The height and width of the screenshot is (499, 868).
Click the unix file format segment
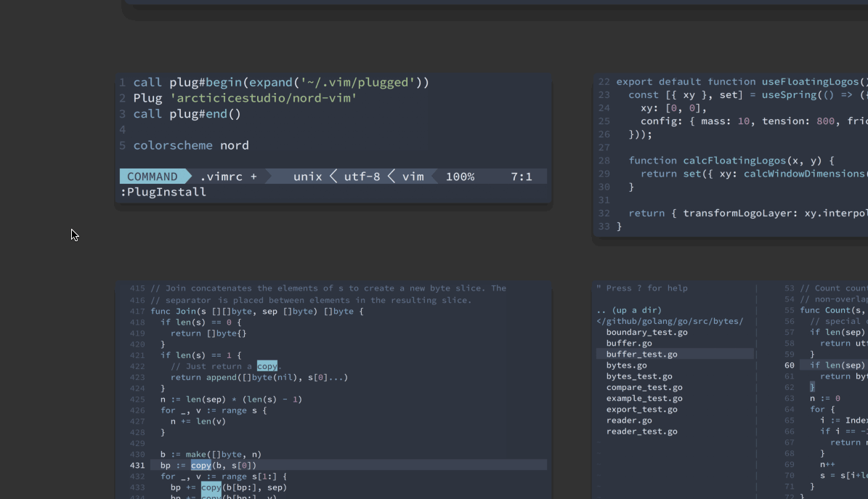[x=308, y=177]
